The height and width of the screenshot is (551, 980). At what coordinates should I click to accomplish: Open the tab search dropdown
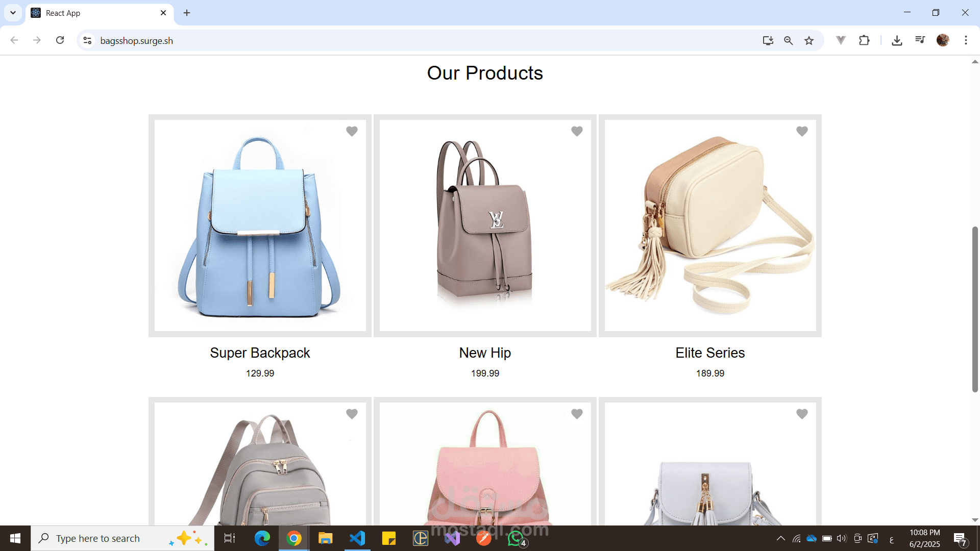(13, 13)
